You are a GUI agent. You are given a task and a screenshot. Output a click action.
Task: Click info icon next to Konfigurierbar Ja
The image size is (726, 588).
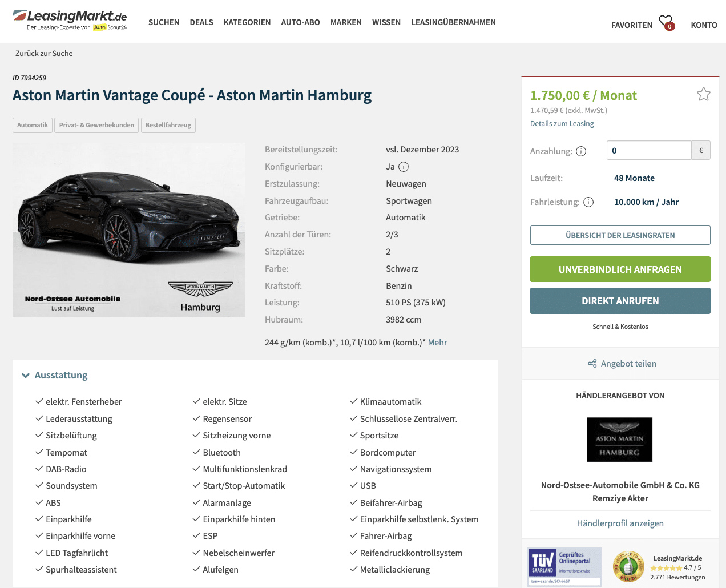(404, 167)
